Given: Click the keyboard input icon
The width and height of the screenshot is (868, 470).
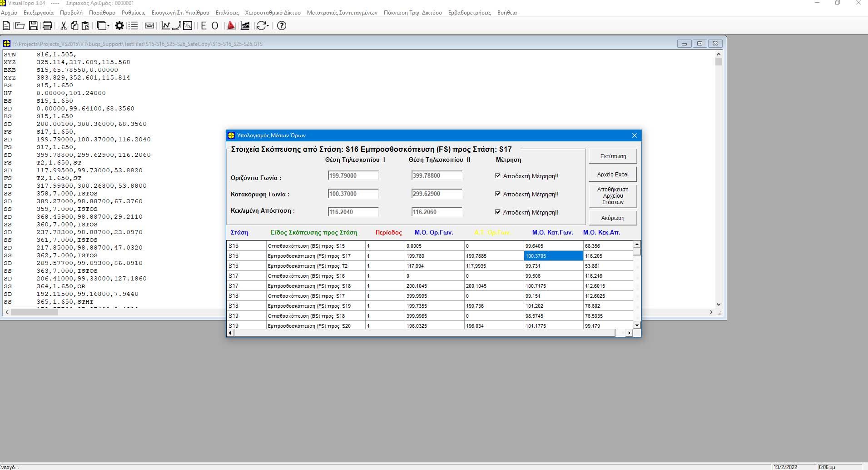Looking at the screenshot, I should (x=149, y=26).
